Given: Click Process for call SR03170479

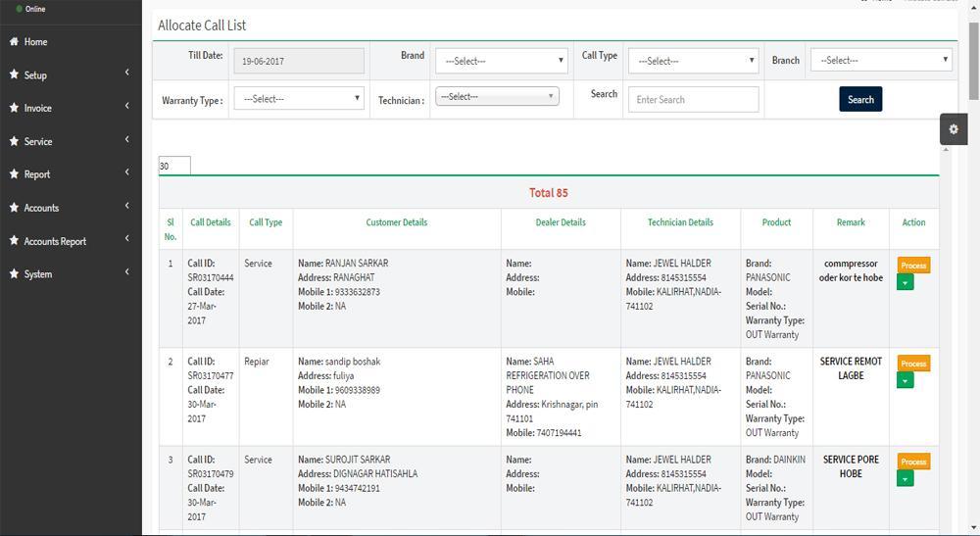Looking at the screenshot, I should [913, 462].
